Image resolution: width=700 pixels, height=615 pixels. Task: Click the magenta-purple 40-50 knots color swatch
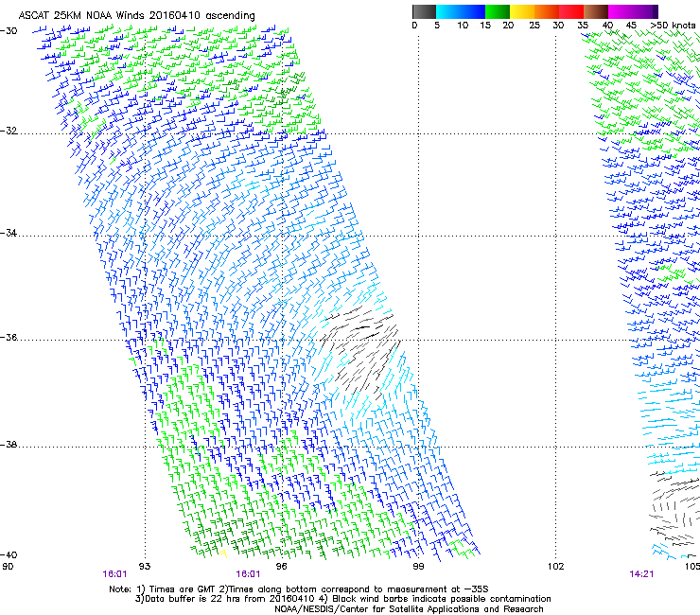point(633,11)
